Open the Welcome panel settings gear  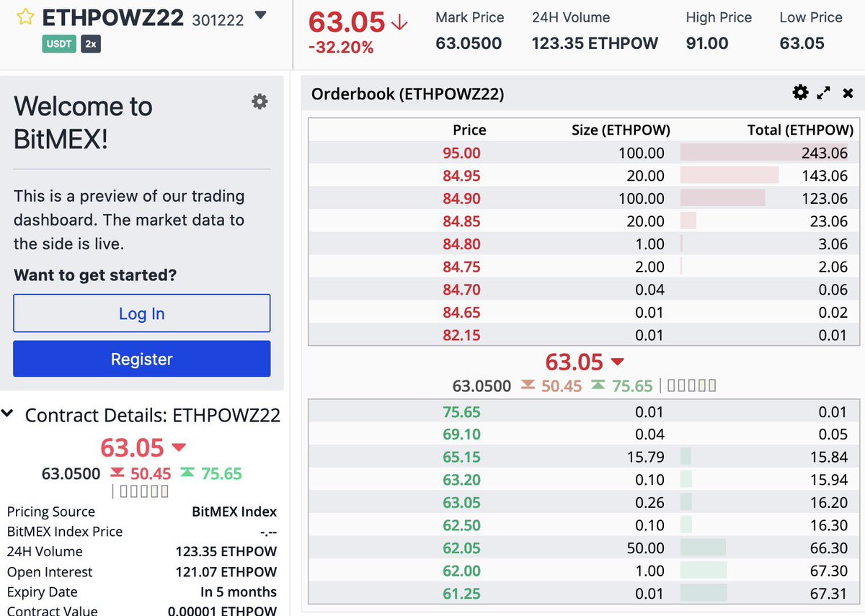click(259, 102)
